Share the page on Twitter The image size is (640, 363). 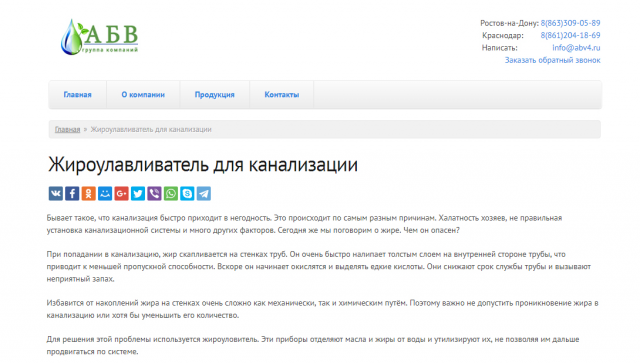click(138, 194)
